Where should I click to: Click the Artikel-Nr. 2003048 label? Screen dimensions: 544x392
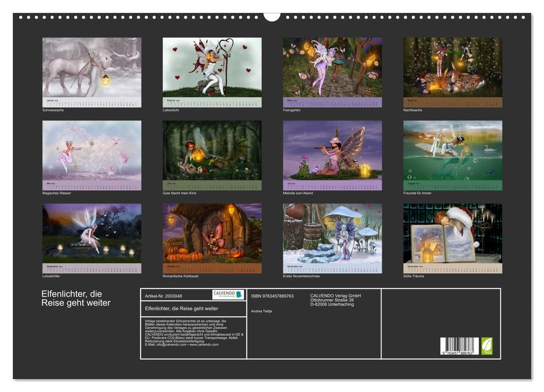pyautogui.click(x=163, y=296)
